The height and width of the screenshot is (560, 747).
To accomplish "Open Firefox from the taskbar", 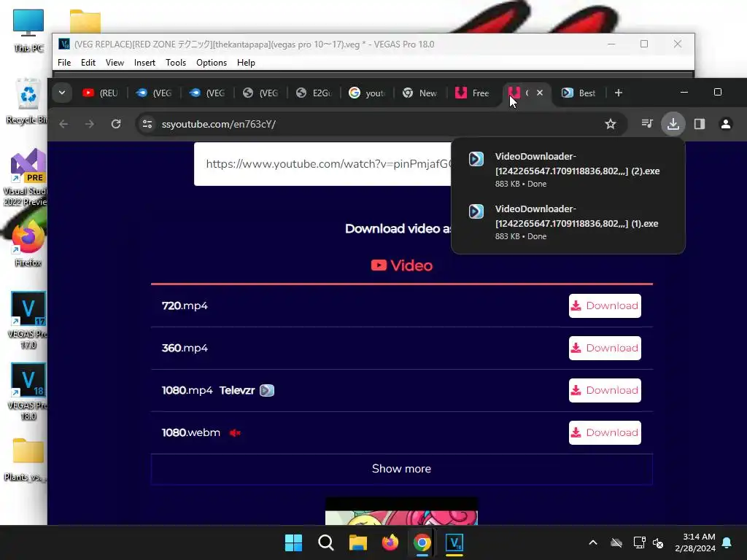I will [x=390, y=542].
